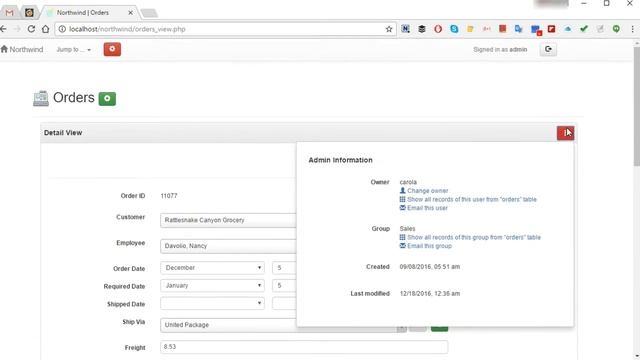The height and width of the screenshot is (360, 640).
Task: Click the Order ID value 11077
Action: (x=169, y=196)
